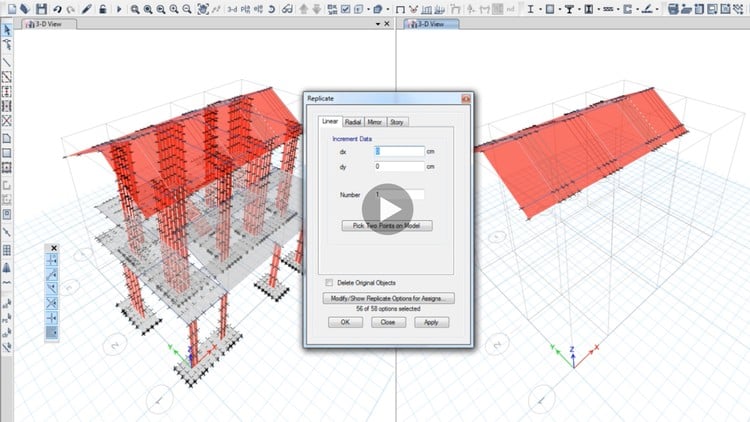Click the last zoom-out magnifier icon
750x422 pixels.
pos(187,9)
